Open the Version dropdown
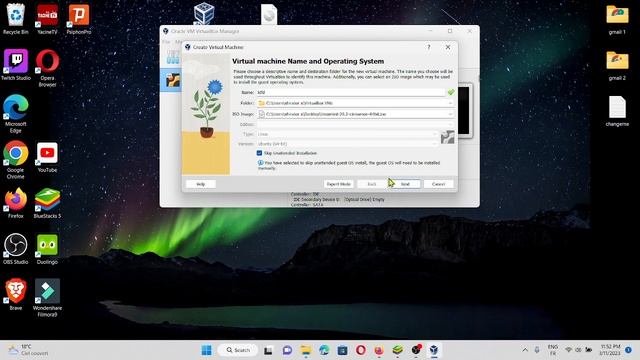This screenshot has height=360, width=640. coord(434,144)
